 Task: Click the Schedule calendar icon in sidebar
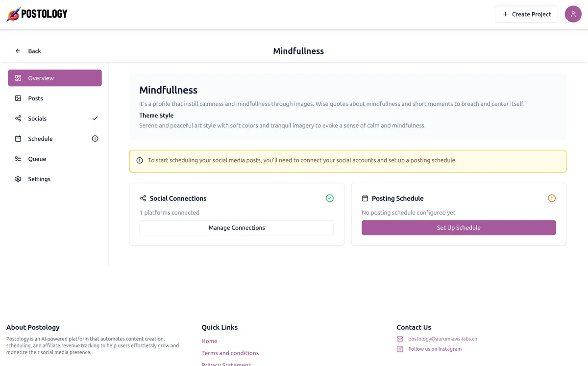coord(19,138)
